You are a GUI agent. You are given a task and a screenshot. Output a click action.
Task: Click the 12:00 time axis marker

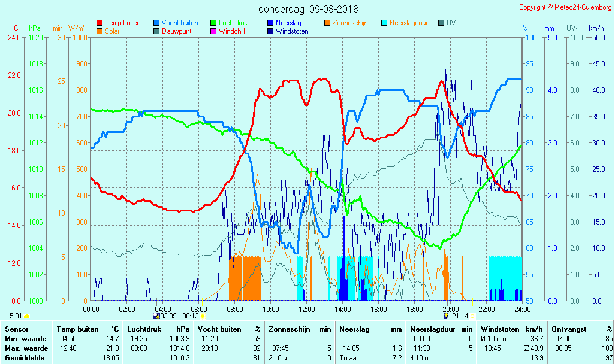[307, 309]
